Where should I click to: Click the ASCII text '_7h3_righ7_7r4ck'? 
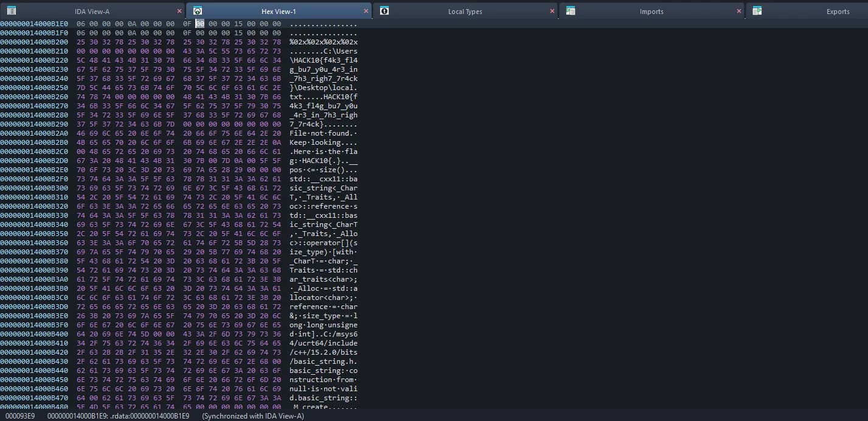324,78
